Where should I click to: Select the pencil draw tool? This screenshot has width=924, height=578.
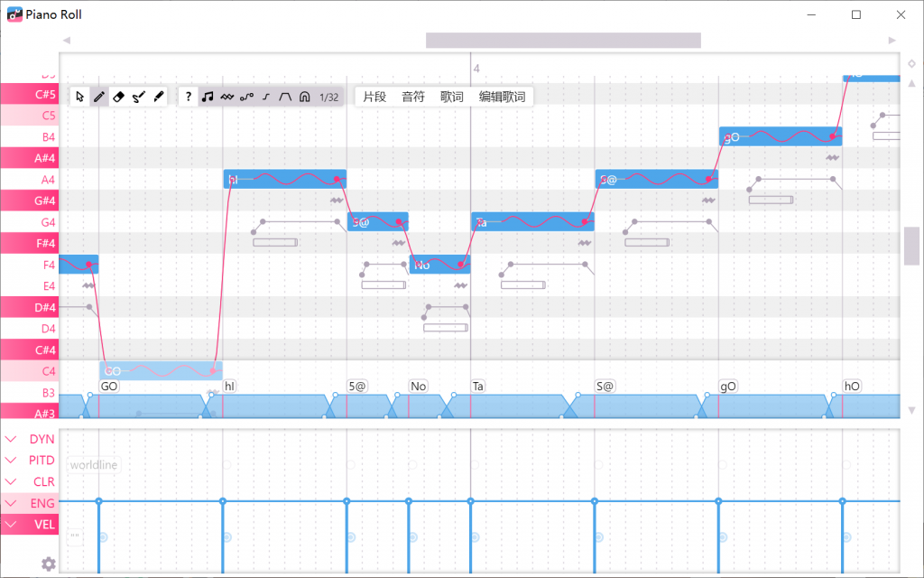pos(99,97)
